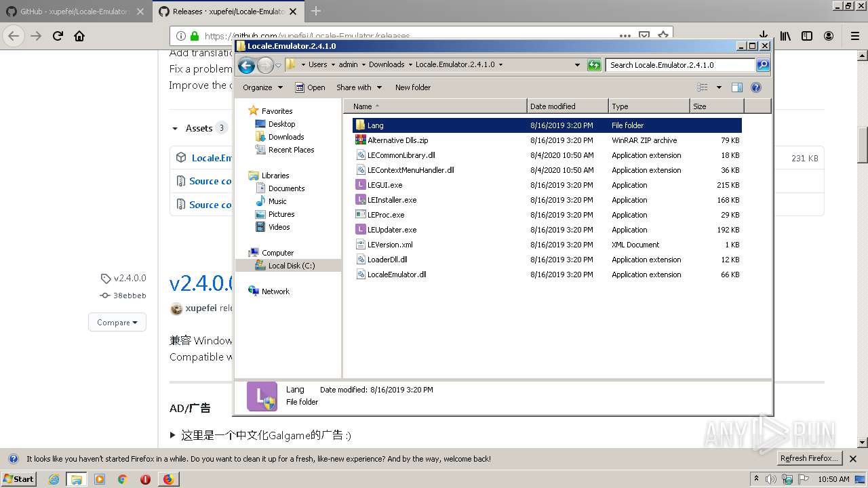Expand the breadcrumb arrow after Downloads

click(410, 65)
